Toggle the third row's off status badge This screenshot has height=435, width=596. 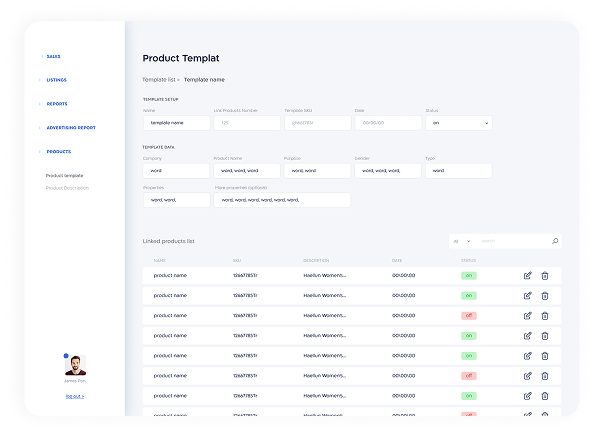tap(469, 316)
